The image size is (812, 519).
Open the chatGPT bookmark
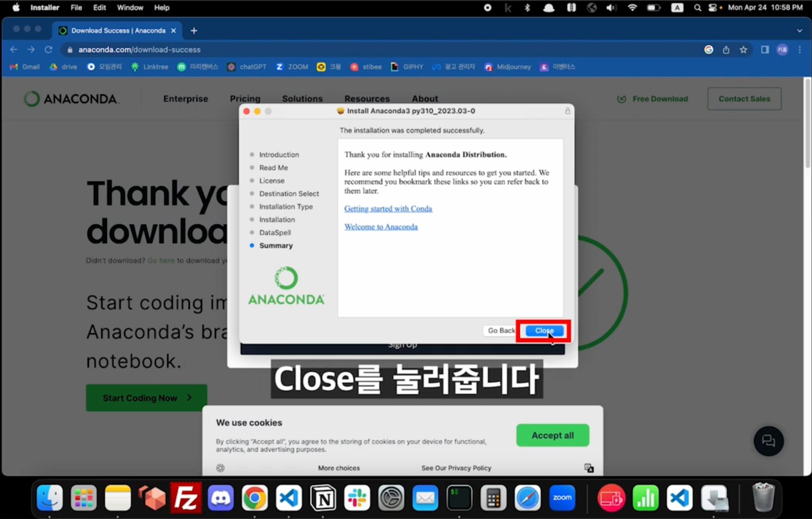point(247,66)
